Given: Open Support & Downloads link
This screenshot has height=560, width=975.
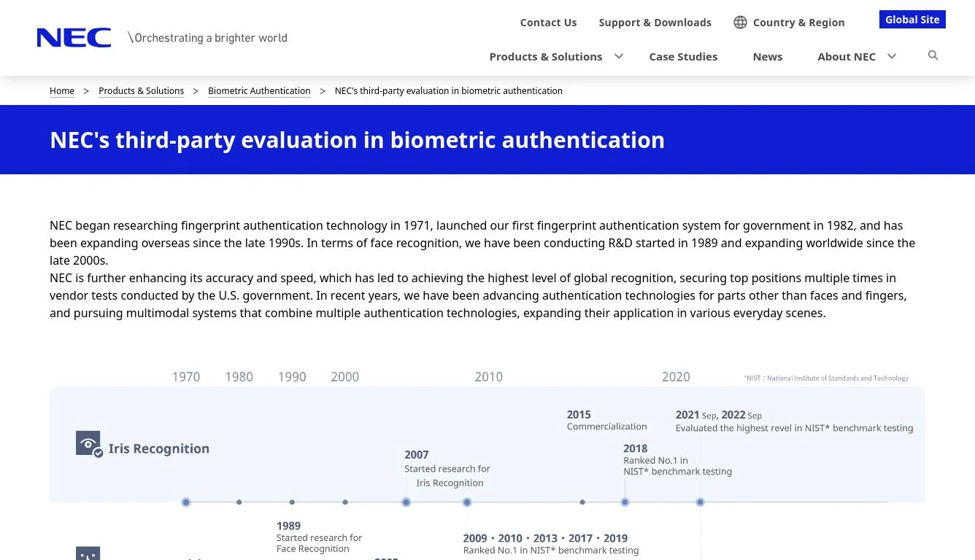Looking at the screenshot, I should pos(655,23).
